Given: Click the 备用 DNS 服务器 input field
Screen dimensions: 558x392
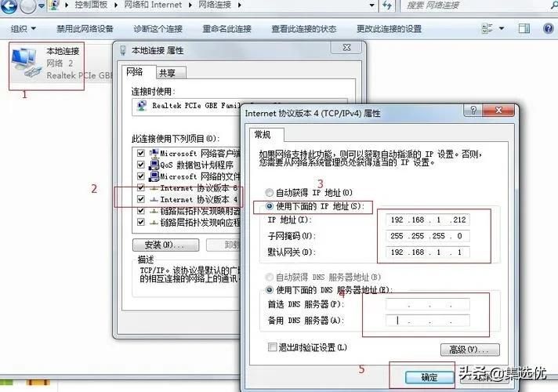Looking at the screenshot, I should point(428,321).
